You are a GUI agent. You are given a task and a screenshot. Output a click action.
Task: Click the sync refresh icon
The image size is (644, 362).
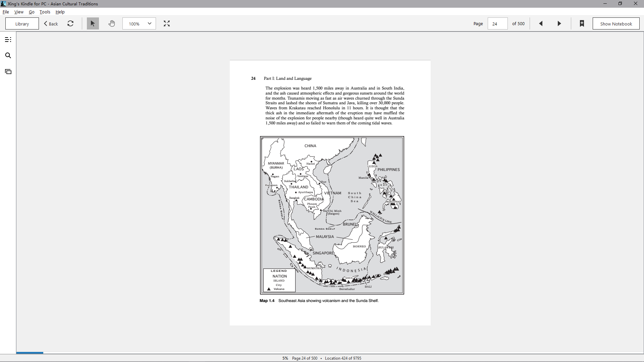pos(70,23)
